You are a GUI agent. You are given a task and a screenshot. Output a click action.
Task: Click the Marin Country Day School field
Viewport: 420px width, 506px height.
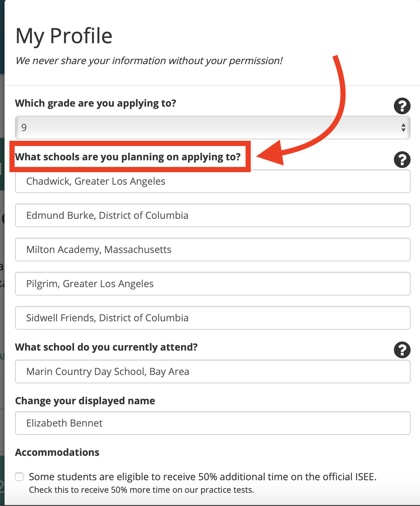pos(213,371)
